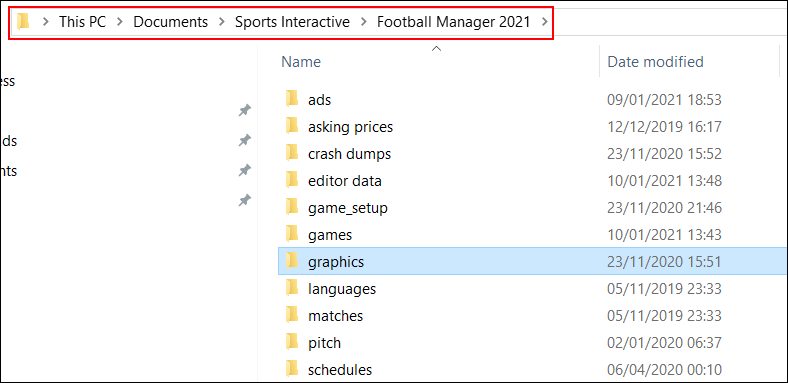Sort by the Name column header
Viewport: 788px width, 383px height.
point(301,62)
